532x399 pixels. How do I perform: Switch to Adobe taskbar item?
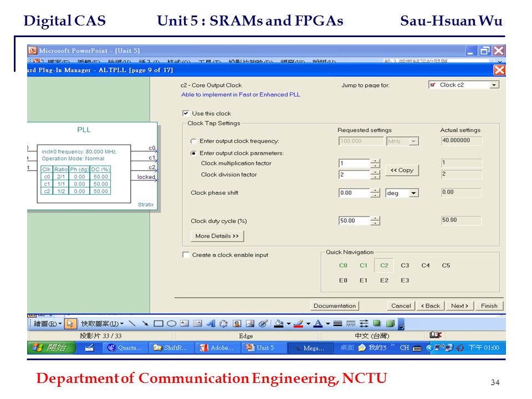217,348
